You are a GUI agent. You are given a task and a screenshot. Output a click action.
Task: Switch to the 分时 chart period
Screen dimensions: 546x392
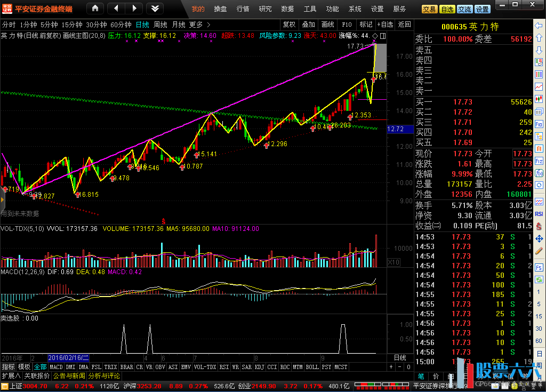(x=9, y=25)
